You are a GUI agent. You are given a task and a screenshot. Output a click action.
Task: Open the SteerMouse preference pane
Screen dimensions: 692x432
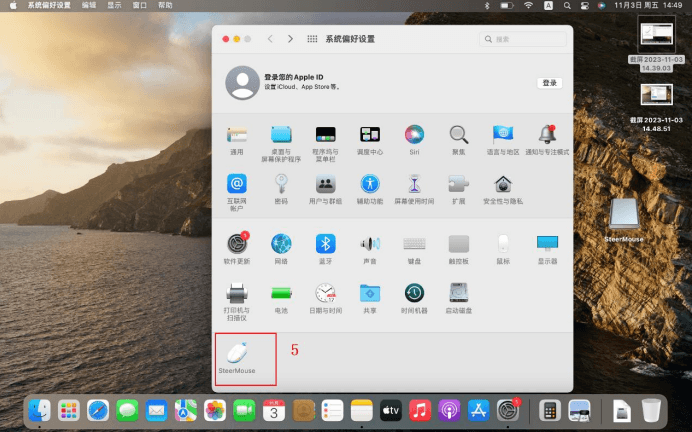(237, 354)
